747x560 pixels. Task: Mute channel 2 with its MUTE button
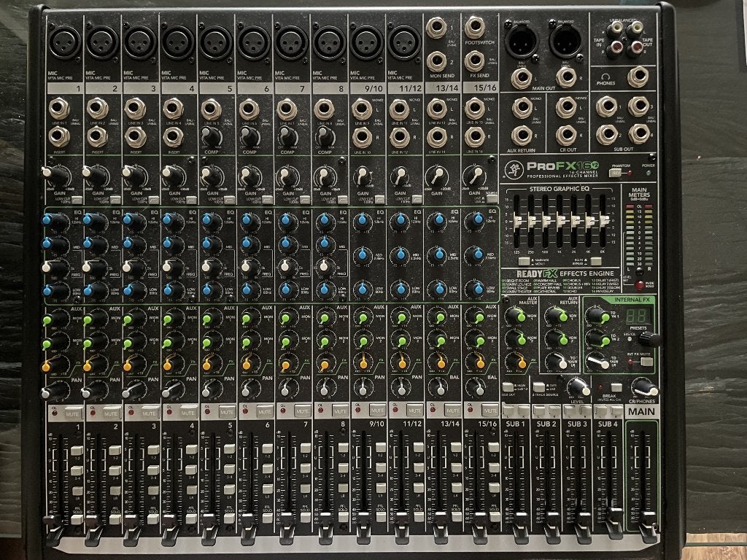[112, 413]
